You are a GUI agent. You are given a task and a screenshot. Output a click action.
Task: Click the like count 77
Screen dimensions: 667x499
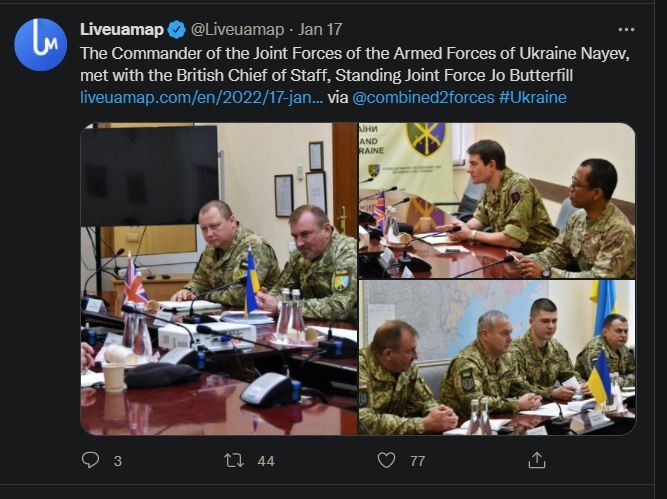(417, 461)
